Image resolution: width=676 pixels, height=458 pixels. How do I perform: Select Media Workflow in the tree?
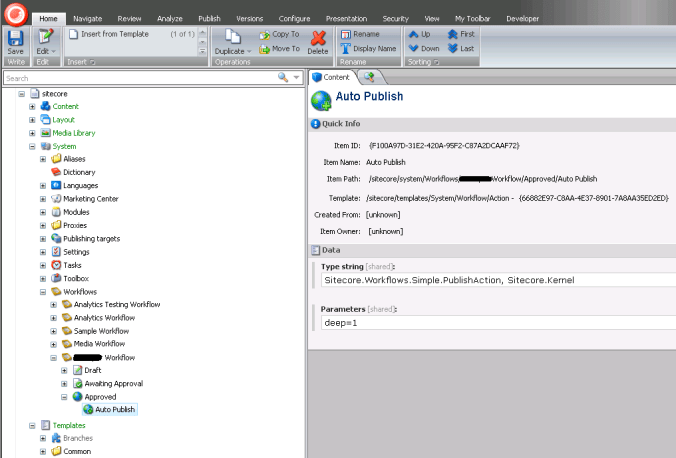pyautogui.click(x=99, y=344)
